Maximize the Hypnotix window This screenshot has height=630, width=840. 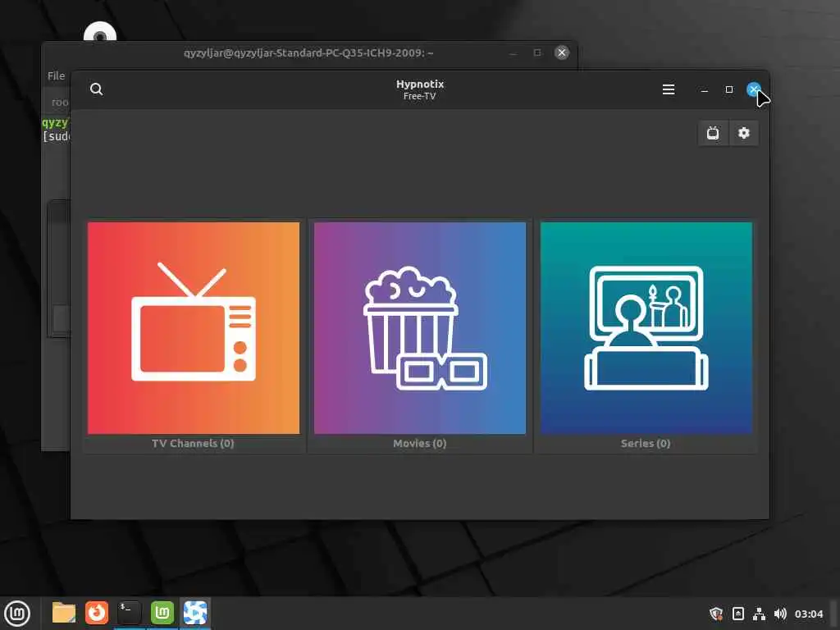pyautogui.click(x=729, y=89)
